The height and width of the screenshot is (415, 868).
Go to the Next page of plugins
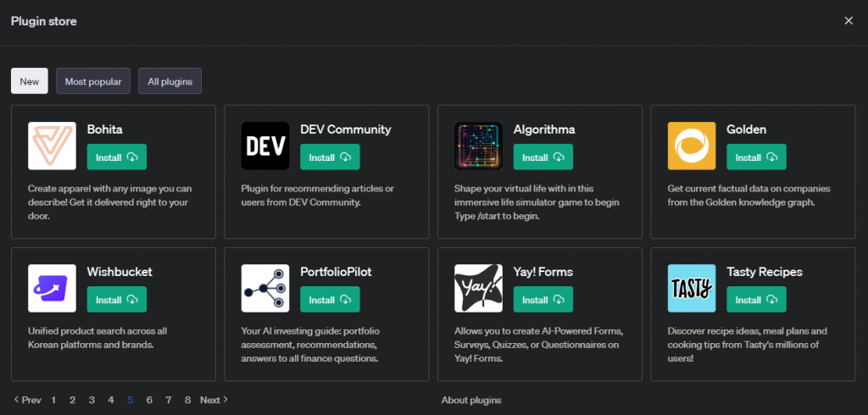point(214,400)
